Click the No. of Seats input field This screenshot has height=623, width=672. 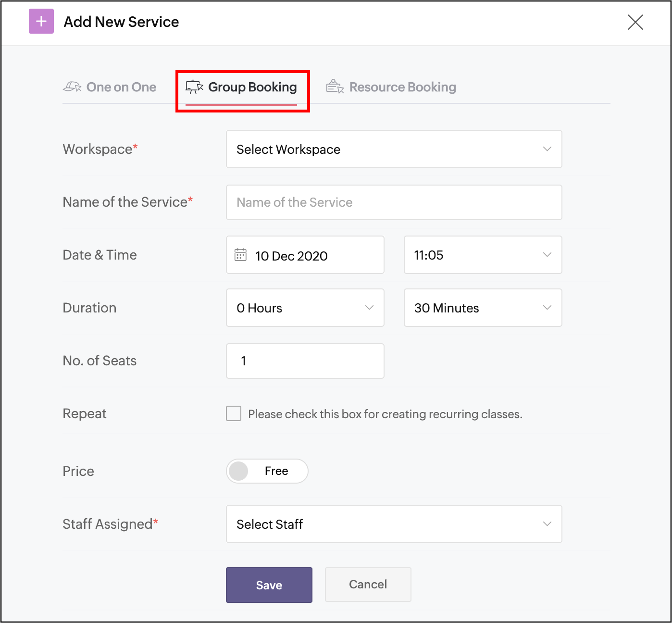click(x=305, y=361)
